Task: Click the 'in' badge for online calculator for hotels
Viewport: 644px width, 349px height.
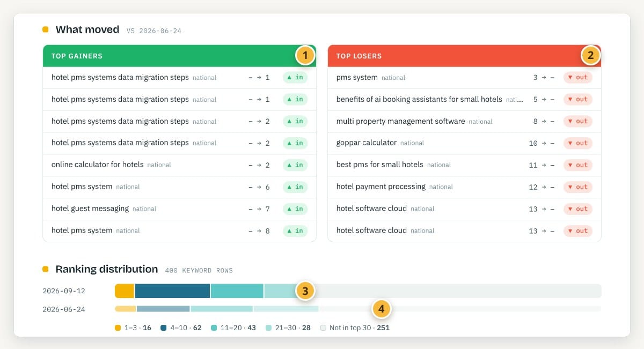Action: (295, 165)
